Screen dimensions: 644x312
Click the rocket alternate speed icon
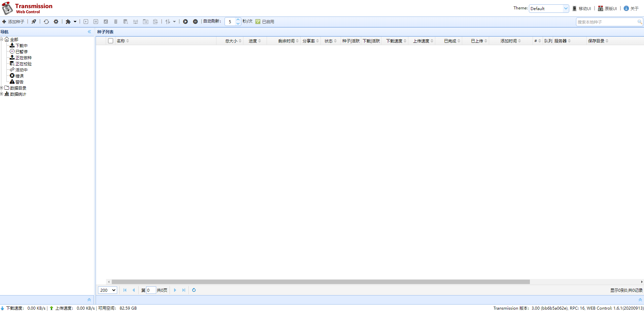pos(34,22)
